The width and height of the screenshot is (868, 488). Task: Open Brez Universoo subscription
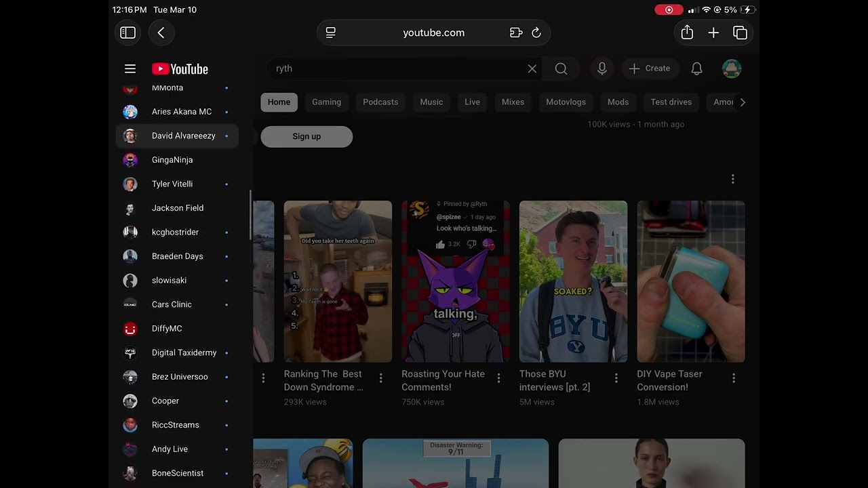pos(178,377)
